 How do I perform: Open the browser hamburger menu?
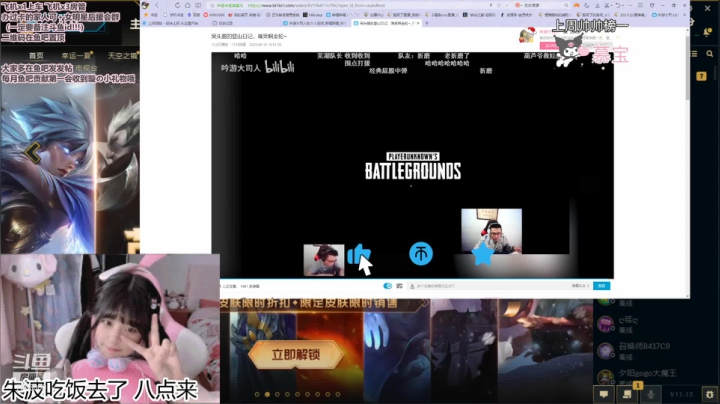[640, 6]
